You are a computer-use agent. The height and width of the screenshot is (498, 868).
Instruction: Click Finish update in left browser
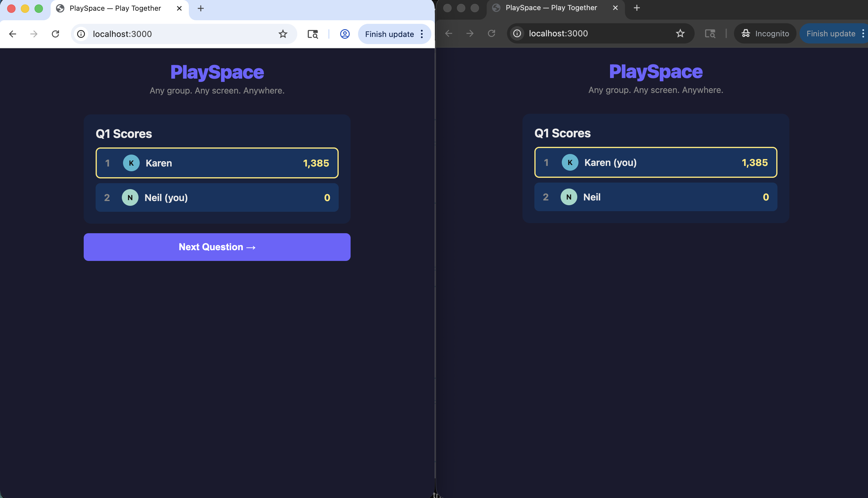point(389,34)
